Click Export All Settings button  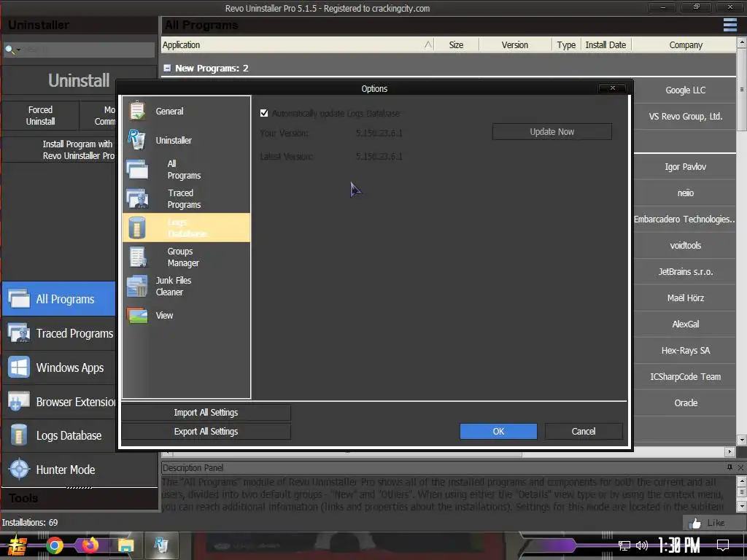[x=206, y=432]
